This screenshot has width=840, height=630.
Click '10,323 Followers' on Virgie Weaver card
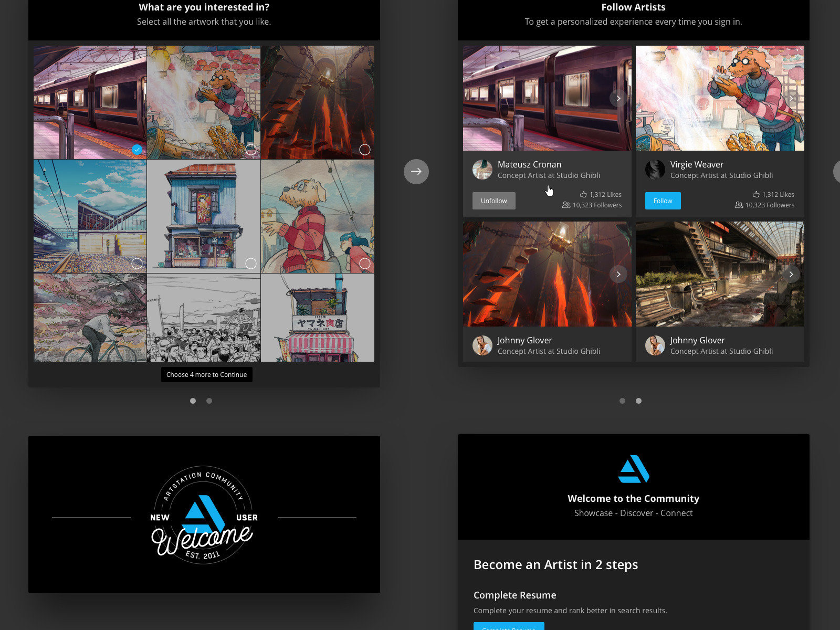770,205
